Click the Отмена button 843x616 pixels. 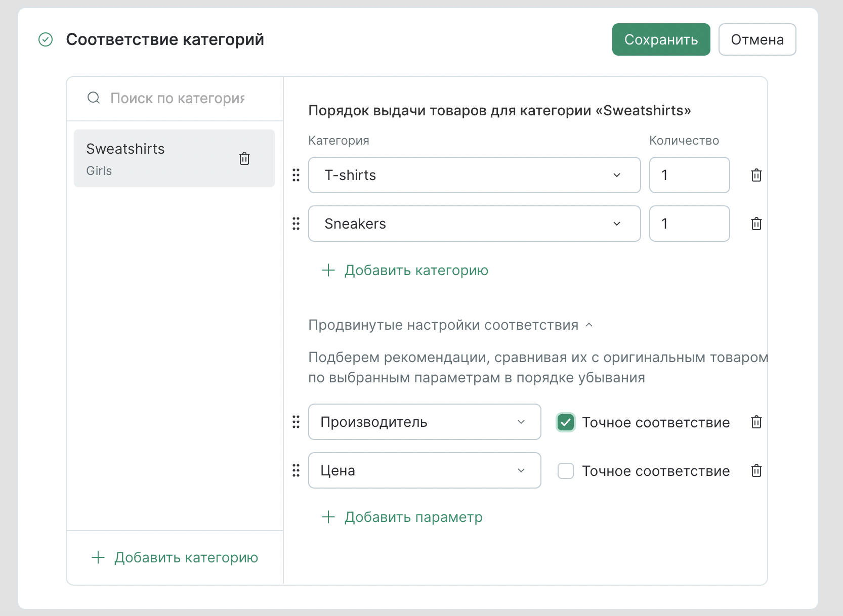click(757, 39)
